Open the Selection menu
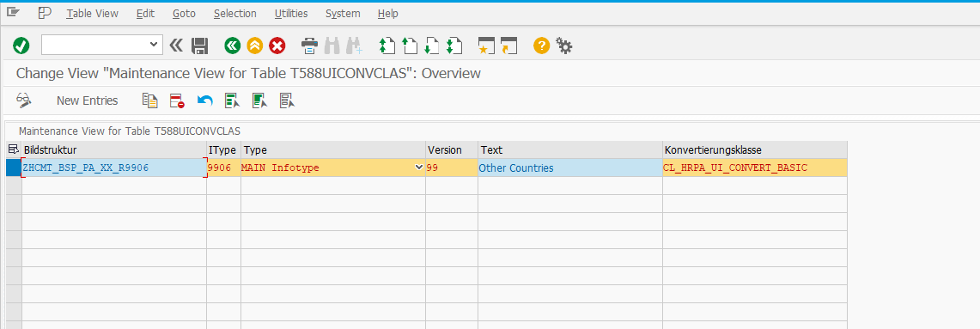The width and height of the screenshot is (980, 329). click(235, 13)
